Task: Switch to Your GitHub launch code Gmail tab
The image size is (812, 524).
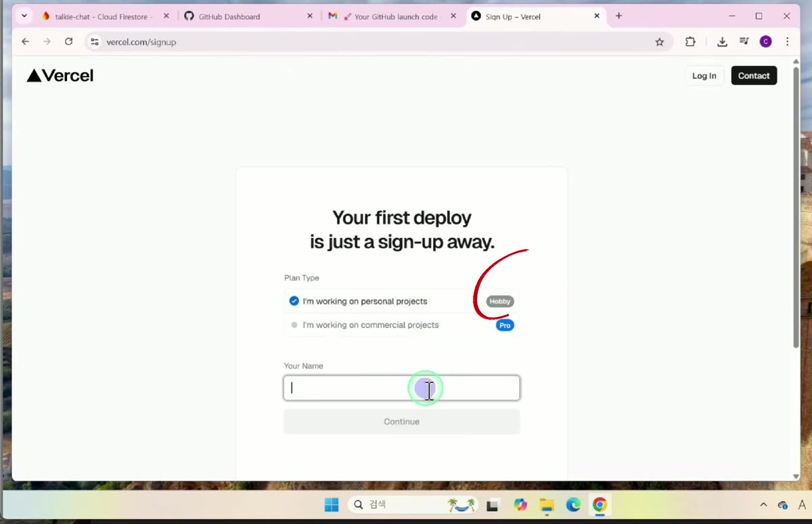Action: [x=392, y=16]
